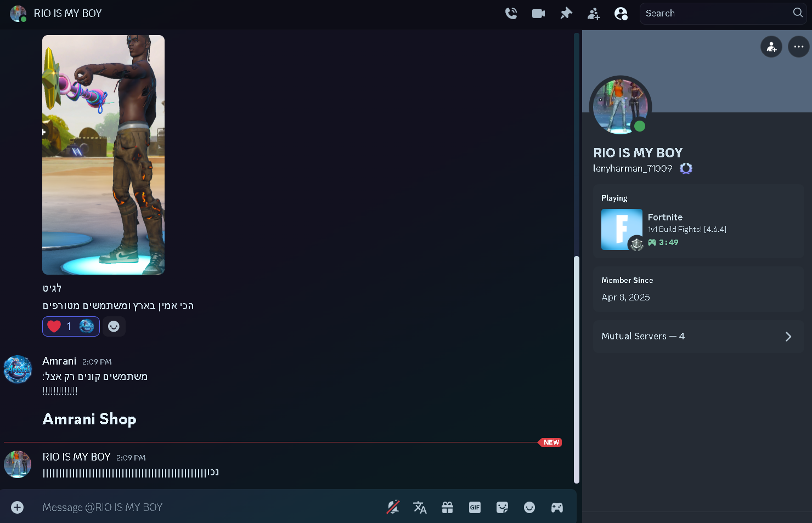
Task: Click the Search field
Action: (723, 13)
